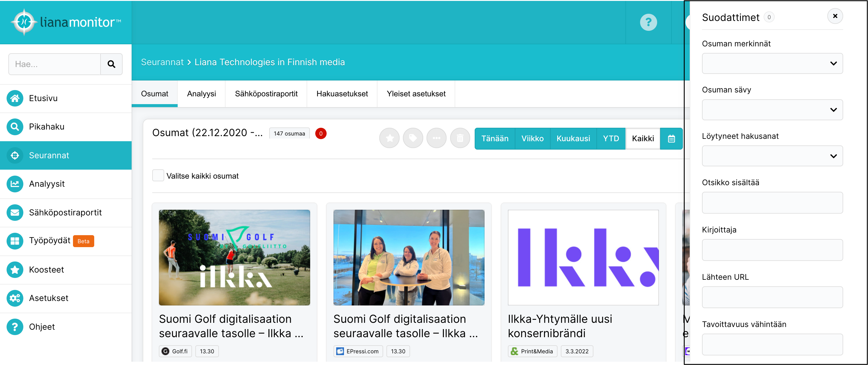Filter results by Kuukausi
The width and height of the screenshot is (868, 365).
573,139
